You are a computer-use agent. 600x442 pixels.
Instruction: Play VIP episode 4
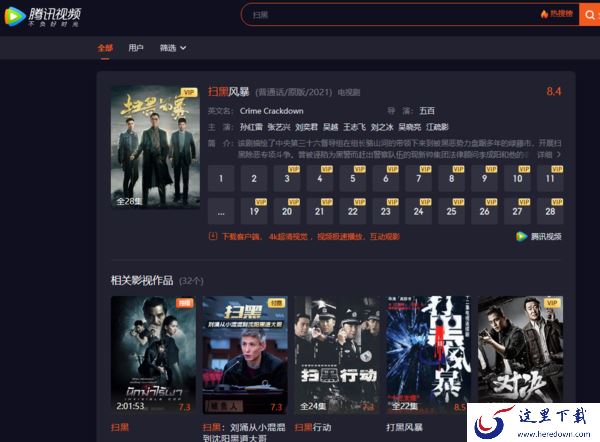point(320,178)
